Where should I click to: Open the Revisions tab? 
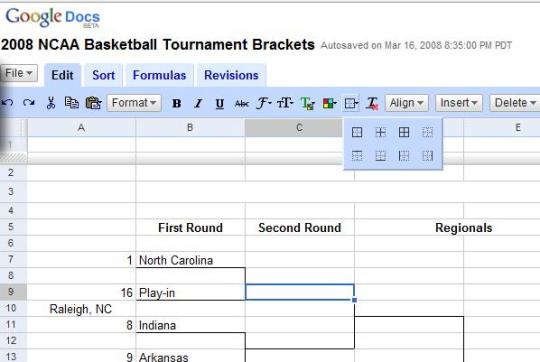tap(231, 75)
